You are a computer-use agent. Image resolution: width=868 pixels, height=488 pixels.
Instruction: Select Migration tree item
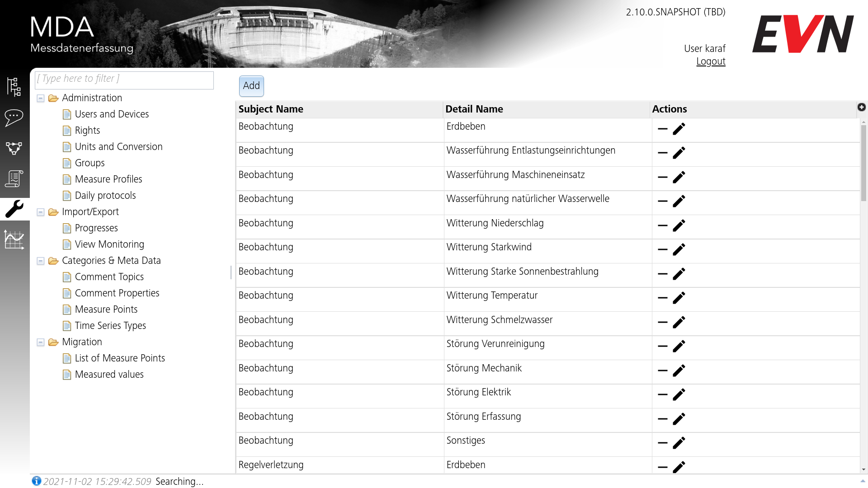click(82, 342)
